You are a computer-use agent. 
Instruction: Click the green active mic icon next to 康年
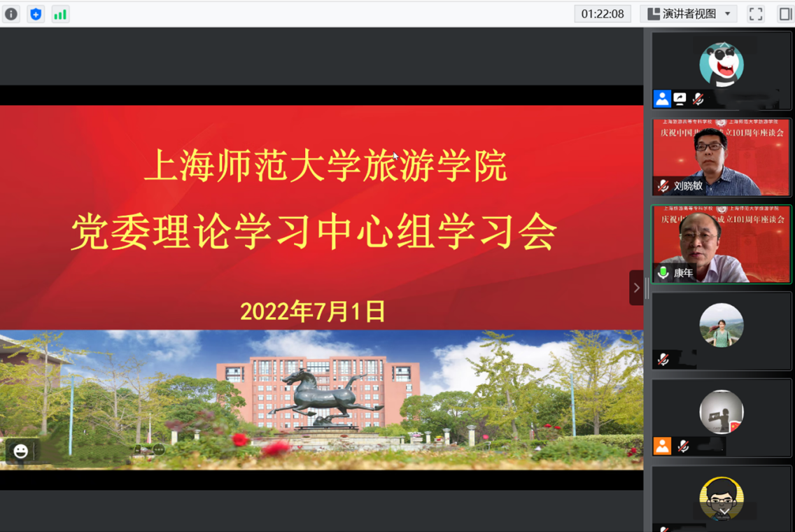[x=663, y=273]
